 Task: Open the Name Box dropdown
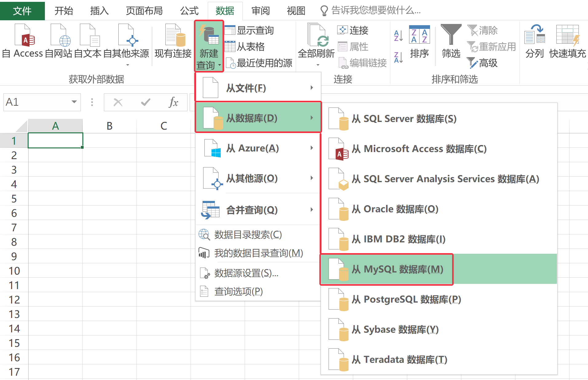(x=73, y=102)
